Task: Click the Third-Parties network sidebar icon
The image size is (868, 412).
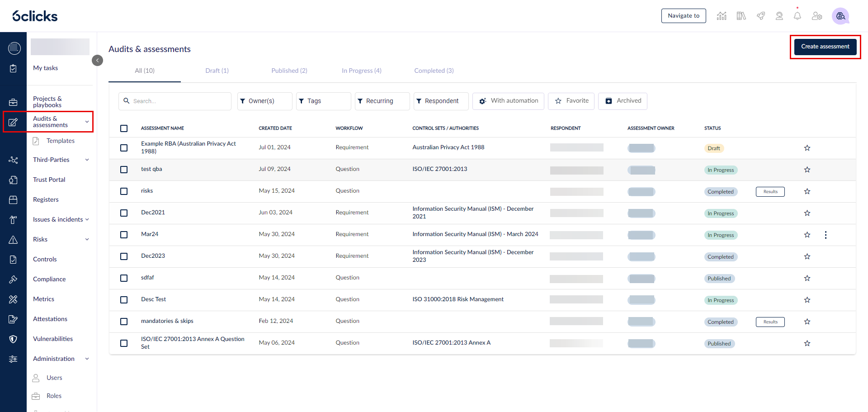Action: click(x=13, y=160)
